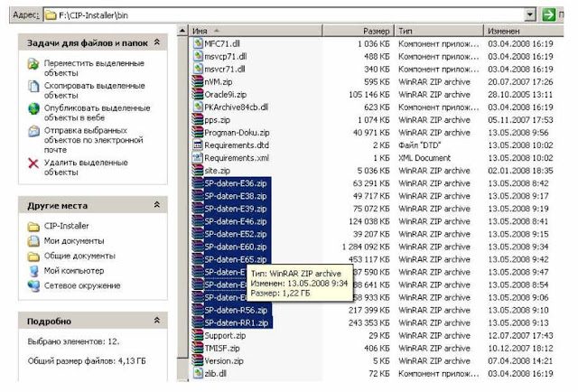Click the 1 284 092 КБ size cell

pyautogui.click(x=366, y=247)
